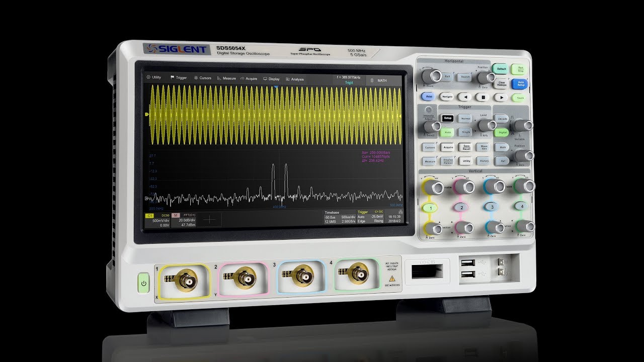Viewport: 644px width, 362px height.
Task: Push the Display Persist key
Action: pyautogui.click(x=448, y=161)
